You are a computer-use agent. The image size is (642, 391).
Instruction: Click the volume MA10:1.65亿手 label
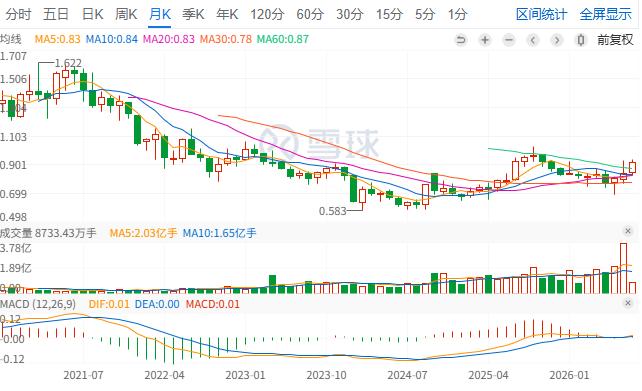[219, 233]
